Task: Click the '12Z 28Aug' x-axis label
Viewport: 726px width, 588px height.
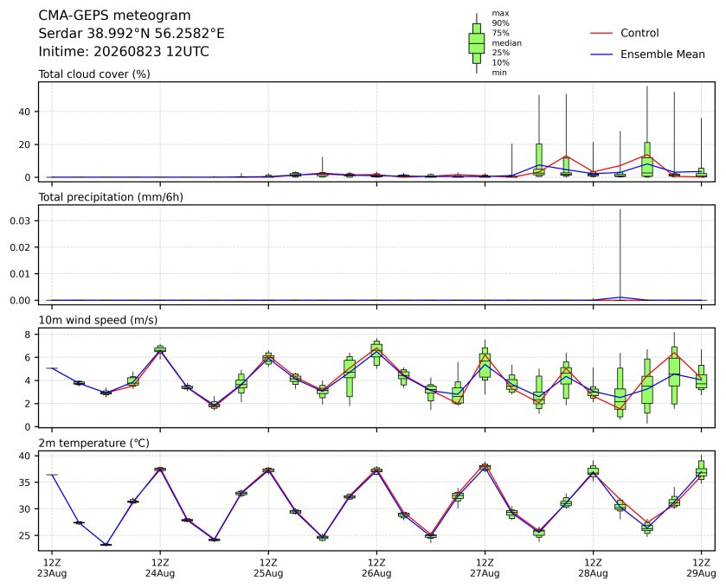Action: pyautogui.click(x=593, y=568)
